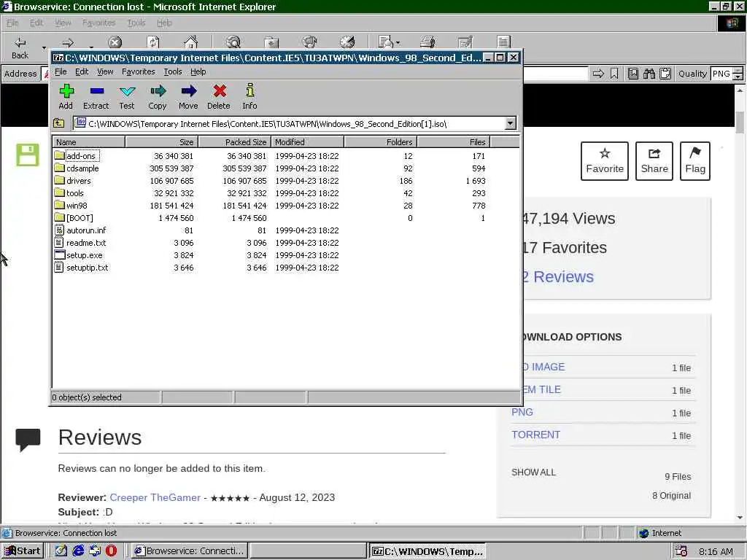747x560 pixels.
Task: Open 7-Zip Tools menu
Action: [172, 71]
